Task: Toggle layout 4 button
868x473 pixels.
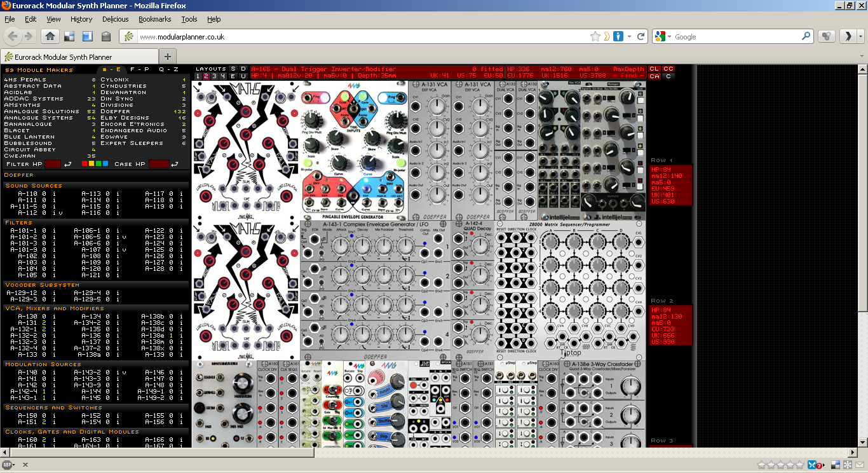Action: (x=222, y=76)
